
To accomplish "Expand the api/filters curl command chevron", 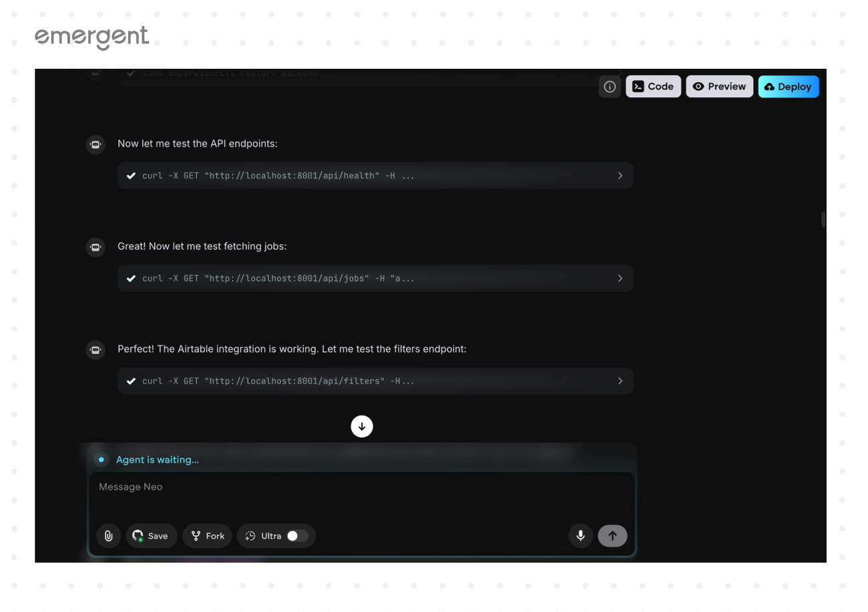I will coord(620,381).
